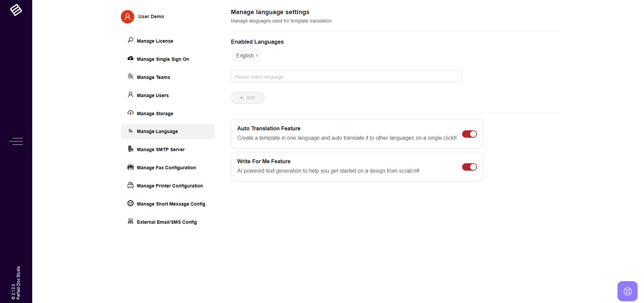Click the User Demo avatar icon

(x=128, y=17)
